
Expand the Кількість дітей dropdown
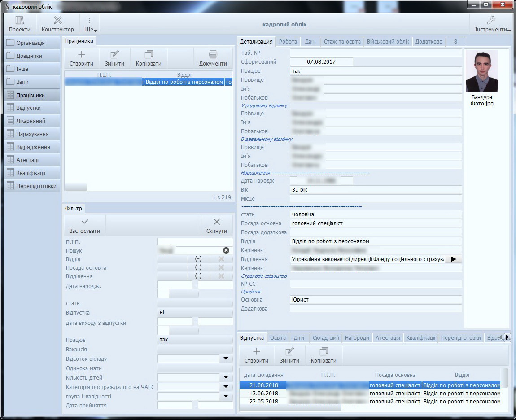(226, 378)
